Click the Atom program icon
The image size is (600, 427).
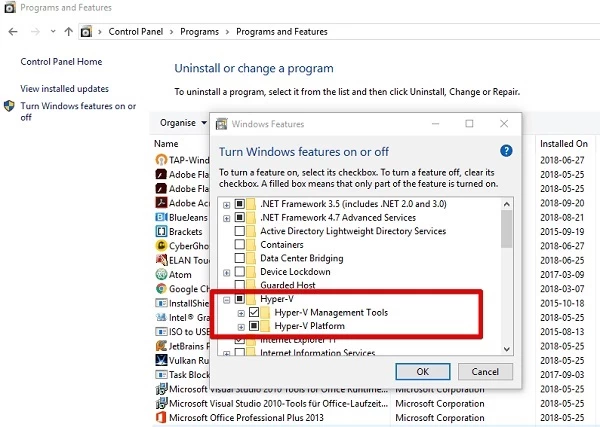[x=161, y=274]
